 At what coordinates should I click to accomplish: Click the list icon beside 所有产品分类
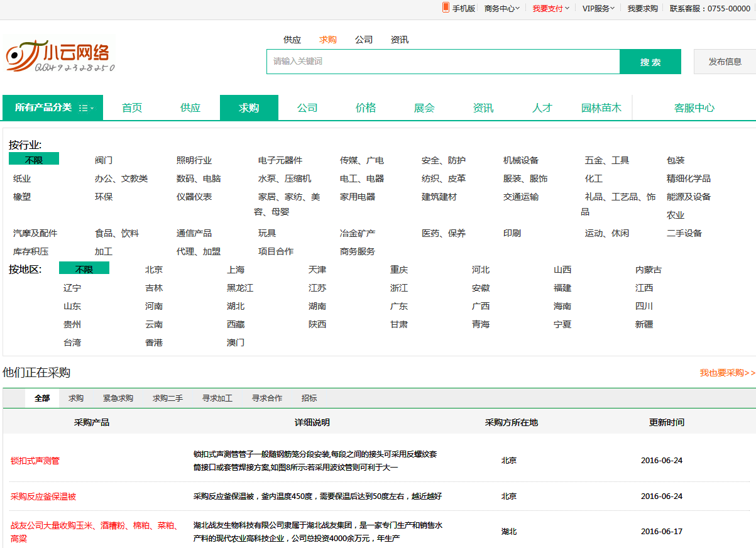(85, 108)
